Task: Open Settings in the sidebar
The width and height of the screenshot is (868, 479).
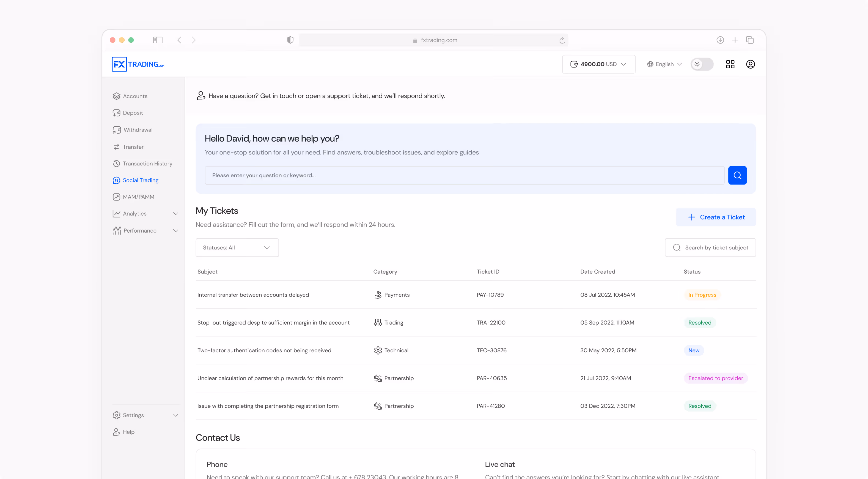Action: (x=128, y=415)
